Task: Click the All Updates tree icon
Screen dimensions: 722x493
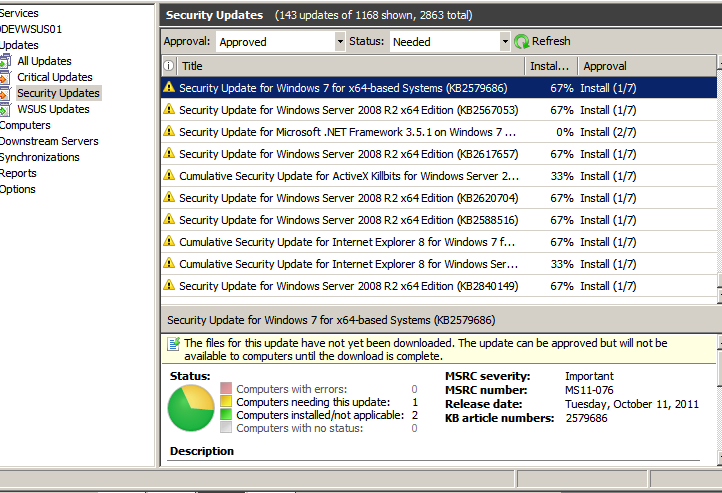Action: [x=5, y=61]
